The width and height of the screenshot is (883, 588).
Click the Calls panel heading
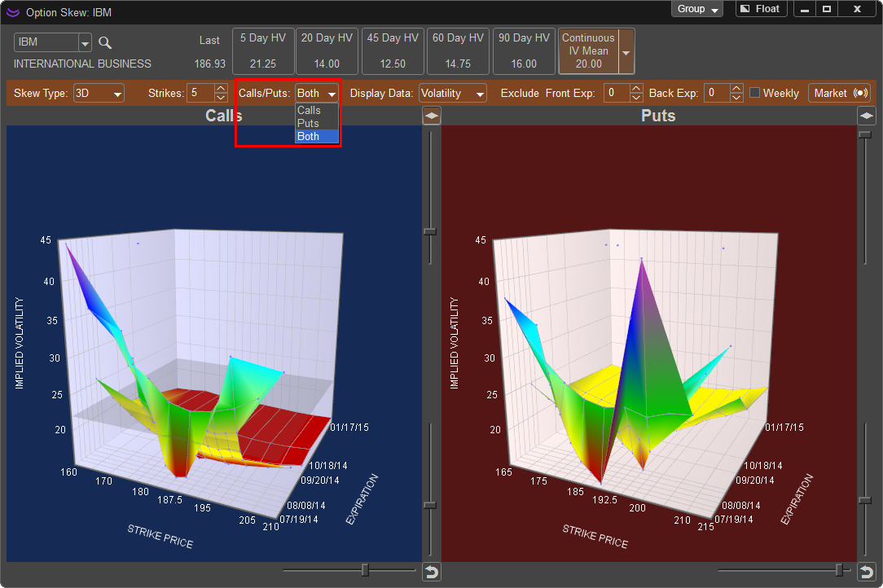(x=223, y=116)
